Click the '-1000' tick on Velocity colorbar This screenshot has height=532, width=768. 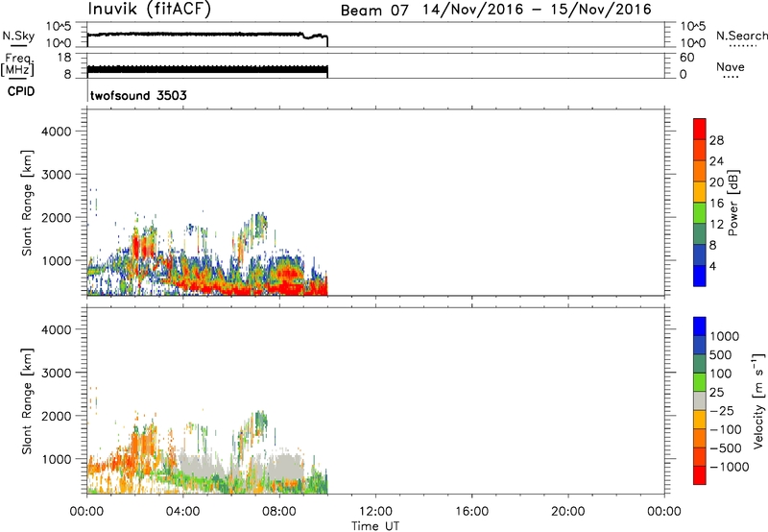click(x=729, y=467)
